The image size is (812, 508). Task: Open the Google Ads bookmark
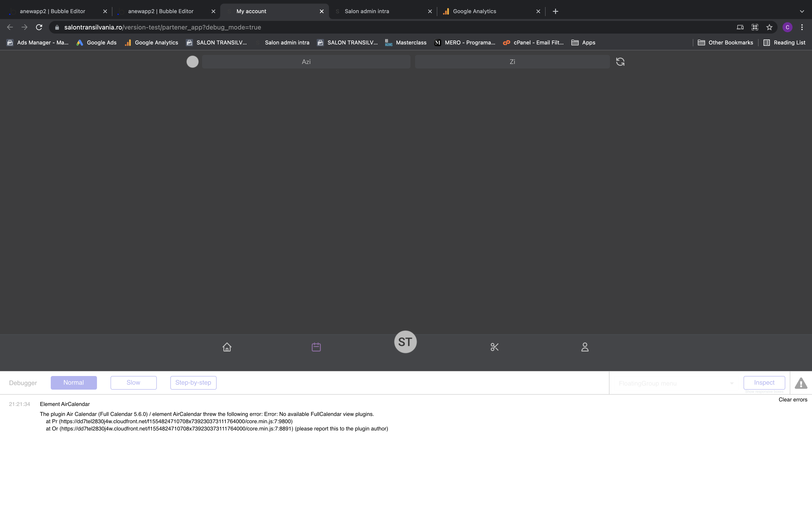tap(97, 42)
